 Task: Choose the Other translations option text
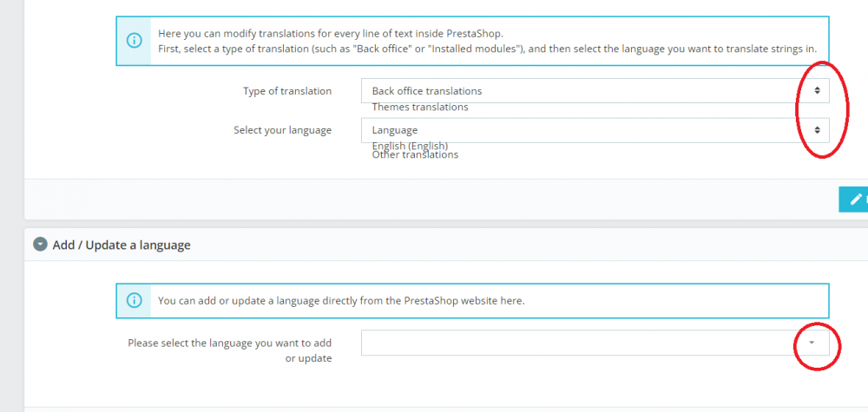click(415, 155)
